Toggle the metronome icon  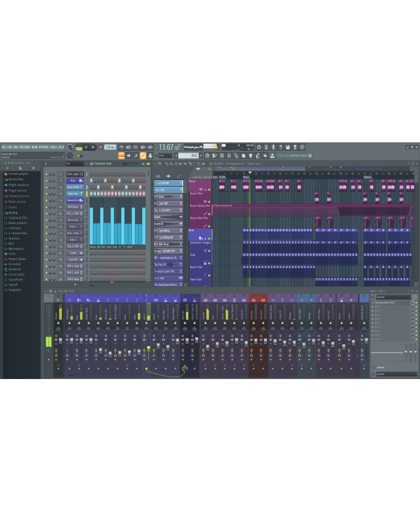[x=122, y=147]
